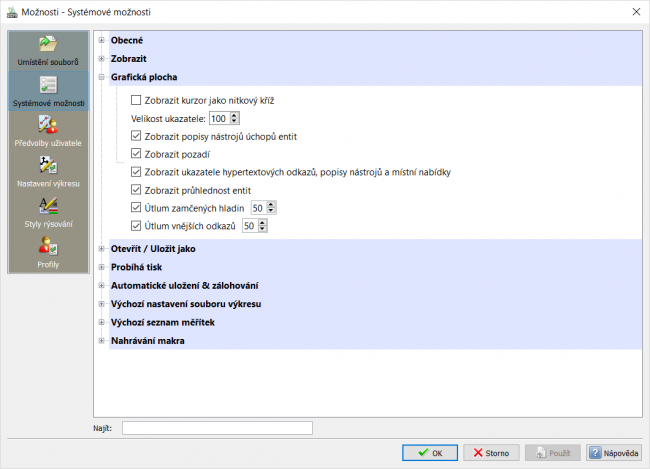The height and width of the screenshot is (469, 650).
Task: Open the Nastavení výkresu sidebar icon
Action: coord(48,165)
